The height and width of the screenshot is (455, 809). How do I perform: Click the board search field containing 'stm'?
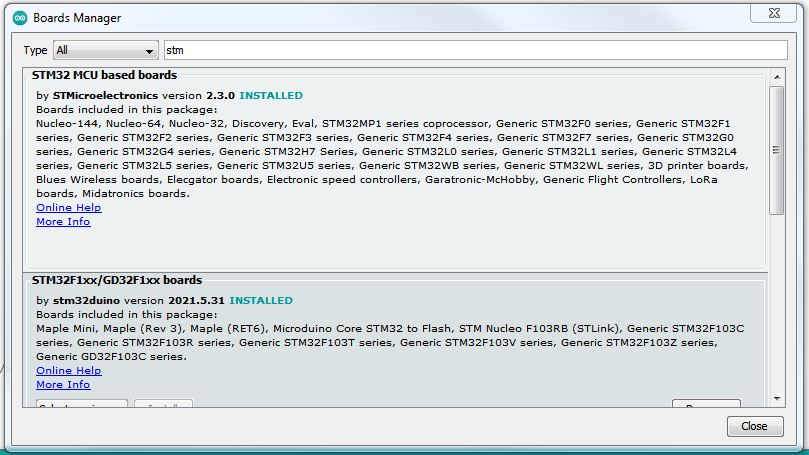[476, 50]
